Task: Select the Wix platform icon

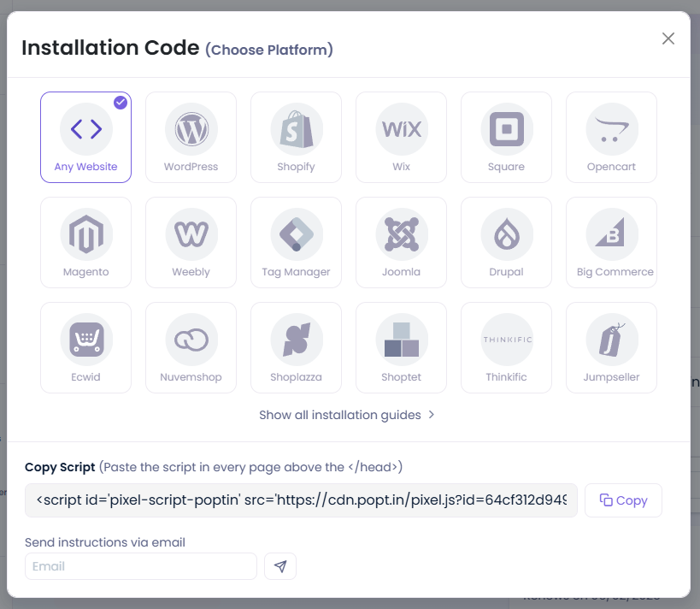Action: point(402,129)
